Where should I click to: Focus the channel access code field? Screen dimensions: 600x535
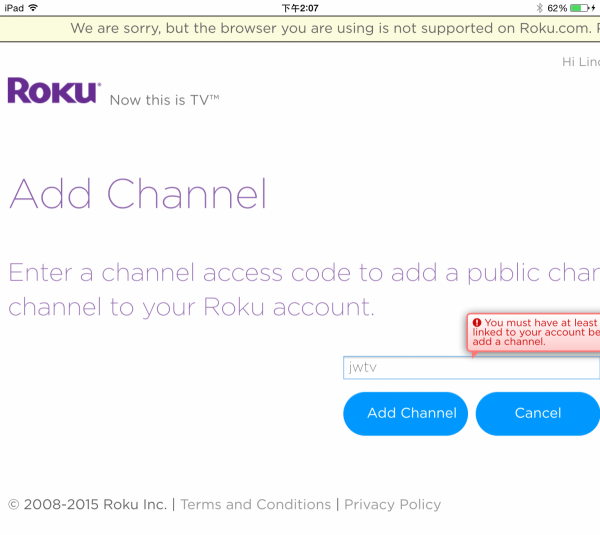(471, 368)
